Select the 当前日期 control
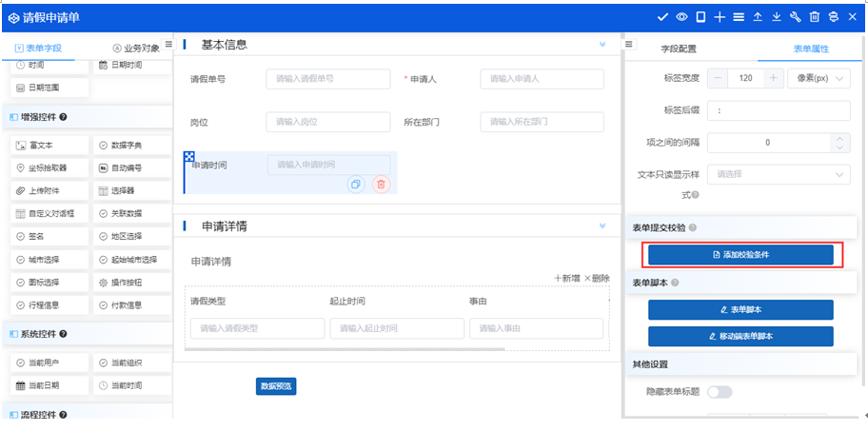Viewport: 868px width, 431px height. [x=49, y=385]
